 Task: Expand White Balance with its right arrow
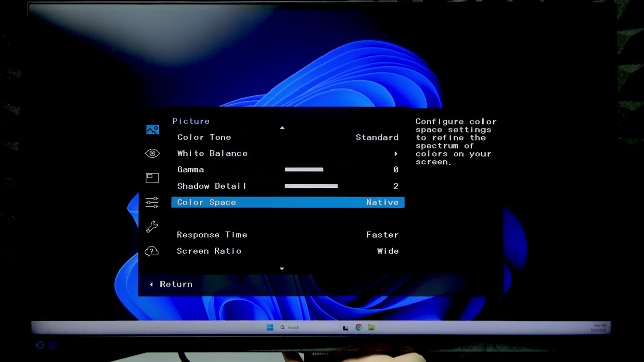pos(396,154)
